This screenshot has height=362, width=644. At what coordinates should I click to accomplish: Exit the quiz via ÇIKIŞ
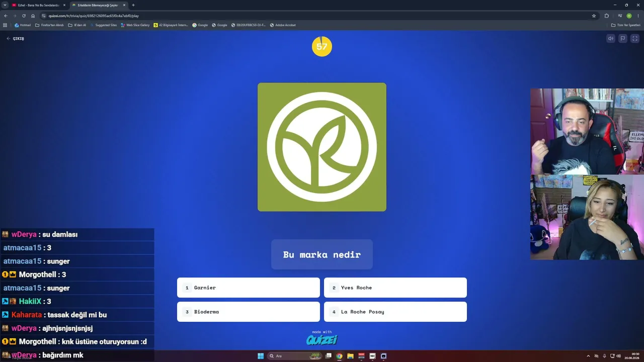pyautogui.click(x=16, y=39)
